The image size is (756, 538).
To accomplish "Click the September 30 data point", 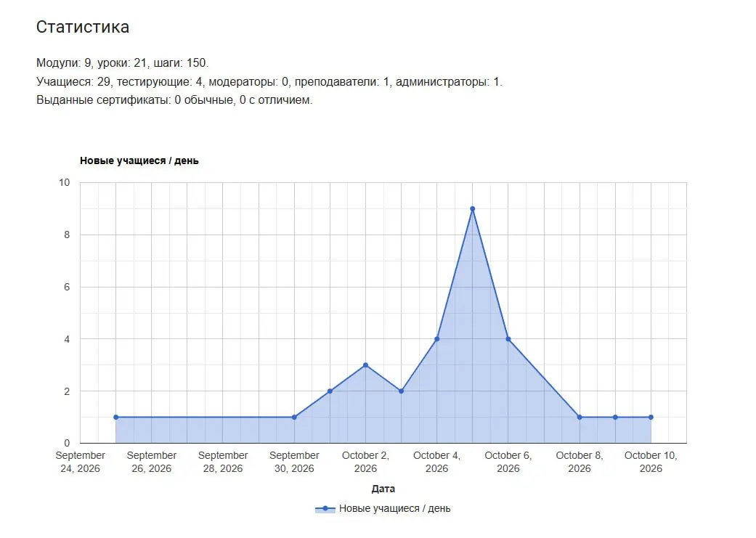I will (x=294, y=417).
